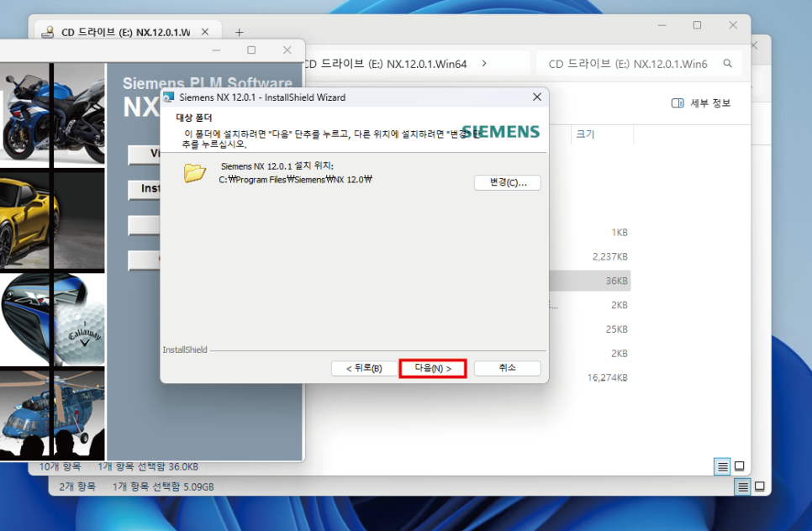Minimize the NX launcher window

216,50
